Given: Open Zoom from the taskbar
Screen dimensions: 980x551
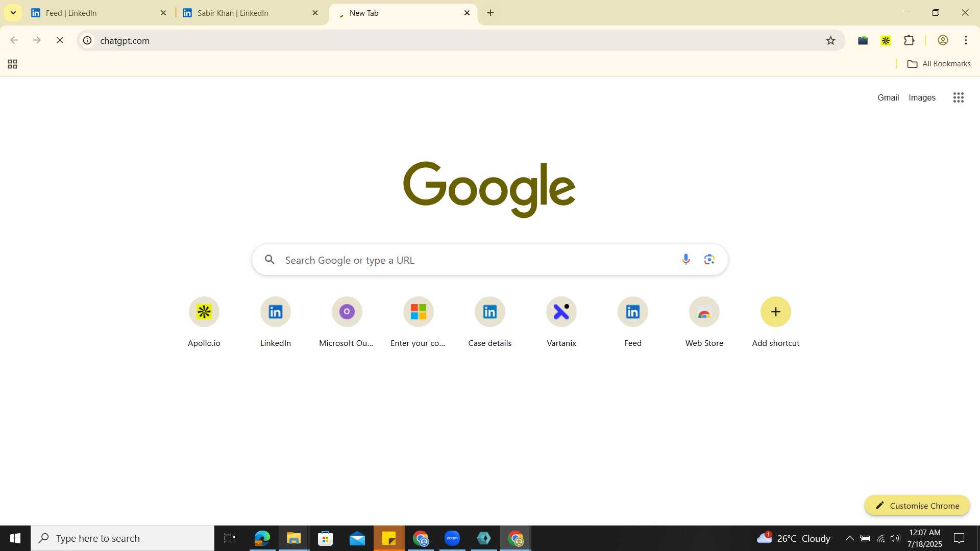Looking at the screenshot, I should (x=452, y=538).
